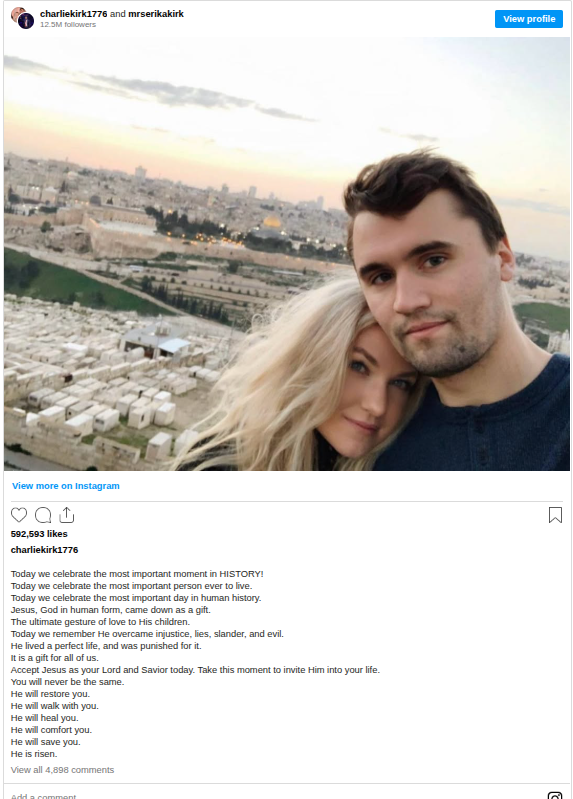Open charliekirk1776 username in header

tap(73, 14)
